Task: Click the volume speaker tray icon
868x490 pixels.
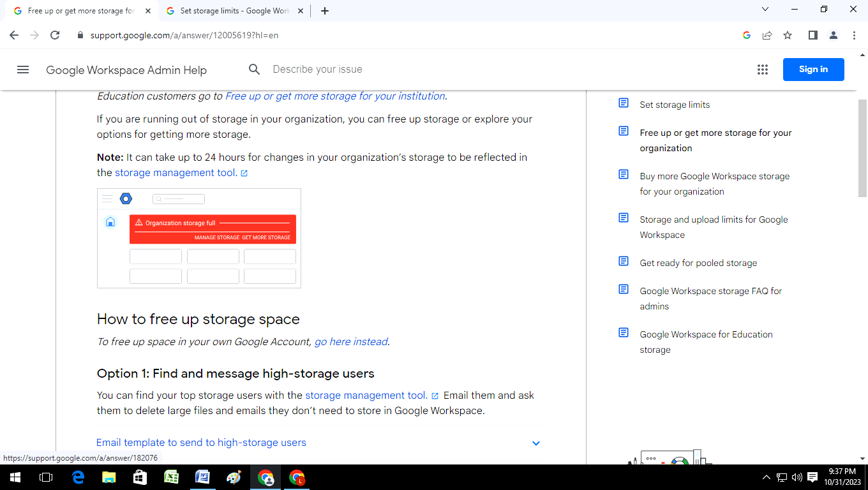Action: coord(797,477)
